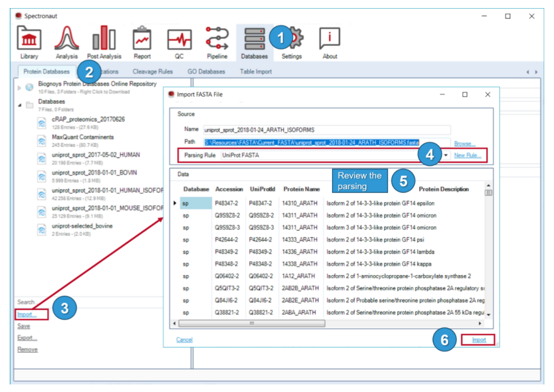Sort by the UniProtId column header

point(262,189)
